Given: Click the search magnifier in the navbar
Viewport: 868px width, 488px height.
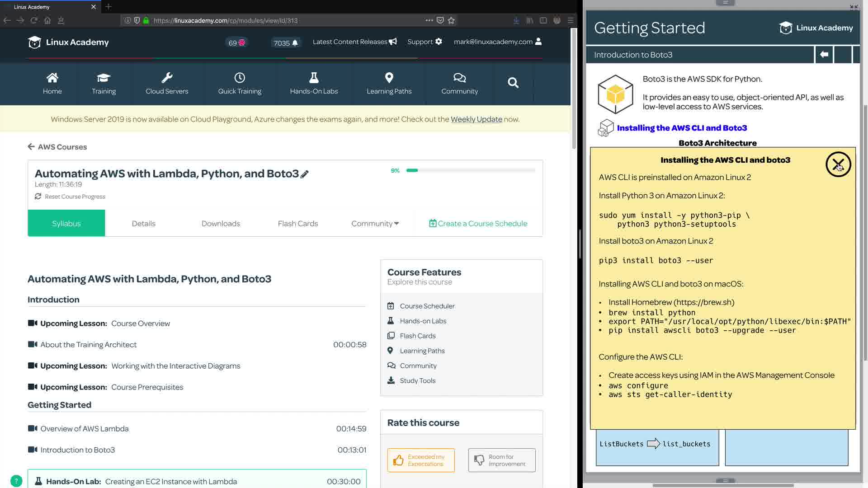Looking at the screenshot, I should tap(513, 83).
